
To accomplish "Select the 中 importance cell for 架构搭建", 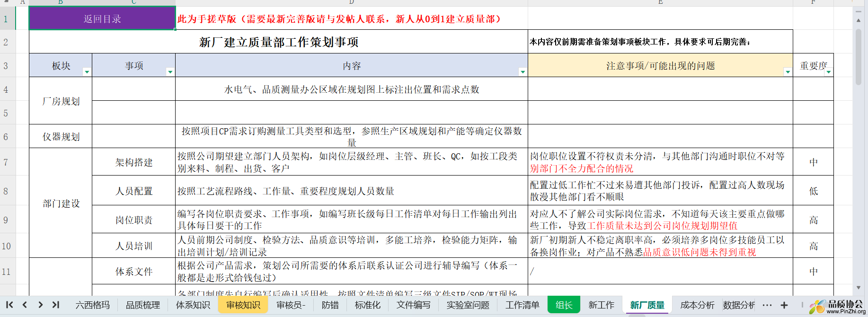I will [813, 162].
